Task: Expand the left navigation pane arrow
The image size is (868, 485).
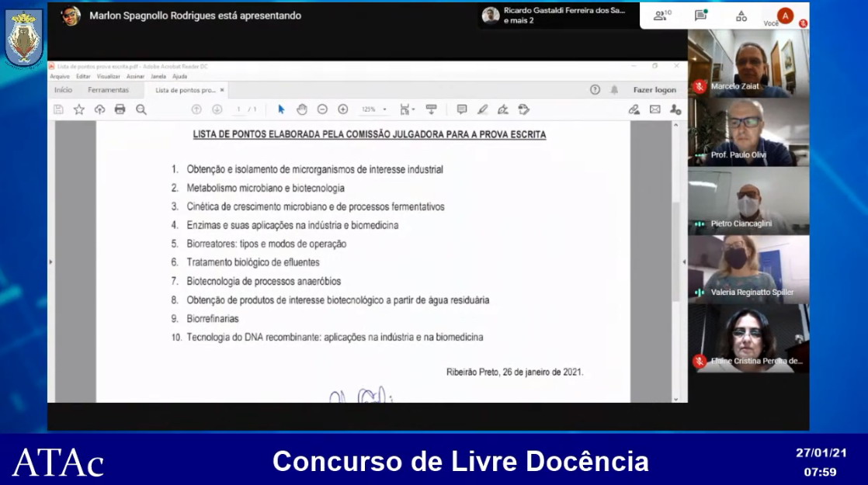Action: [x=51, y=262]
